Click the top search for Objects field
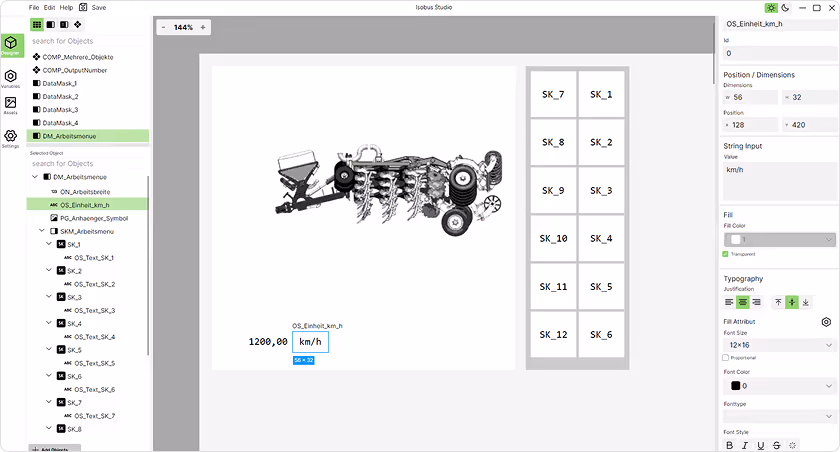840x452 pixels. tap(87, 41)
